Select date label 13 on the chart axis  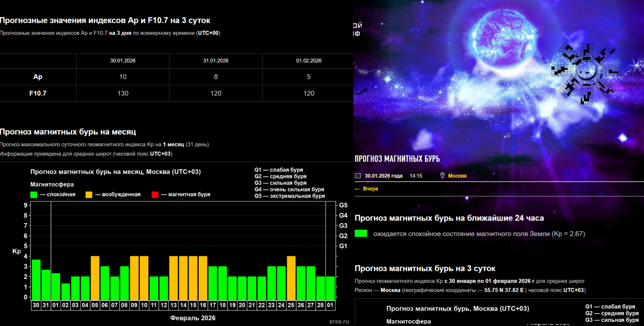(173, 305)
